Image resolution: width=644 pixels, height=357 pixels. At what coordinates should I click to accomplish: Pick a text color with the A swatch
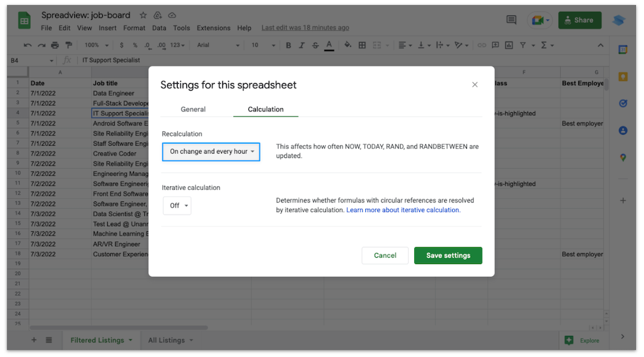pyautogui.click(x=329, y=45)
